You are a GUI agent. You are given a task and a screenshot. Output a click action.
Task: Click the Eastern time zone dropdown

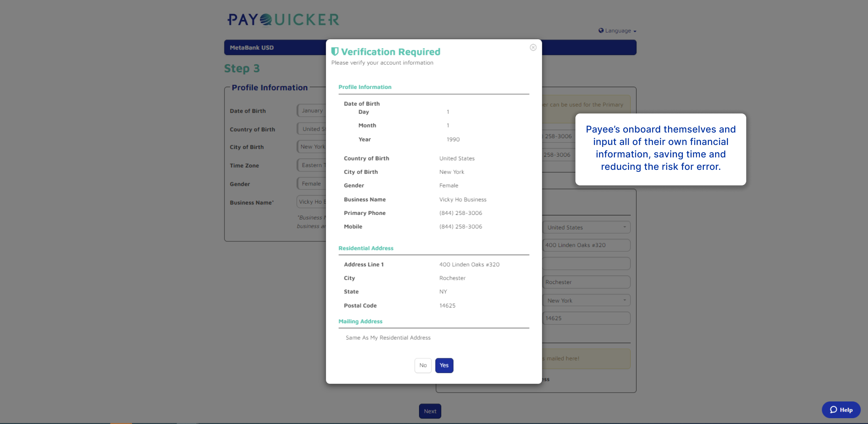click(x=311, y=165)
